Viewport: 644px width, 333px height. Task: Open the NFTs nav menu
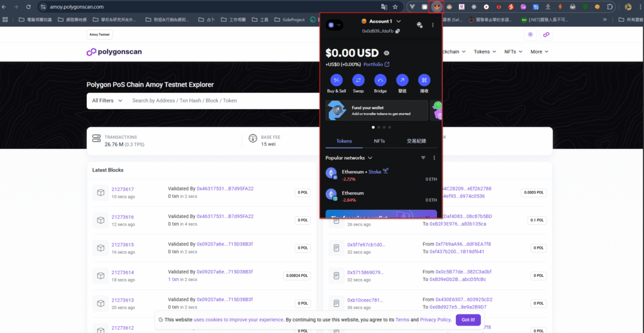(513, 52)
